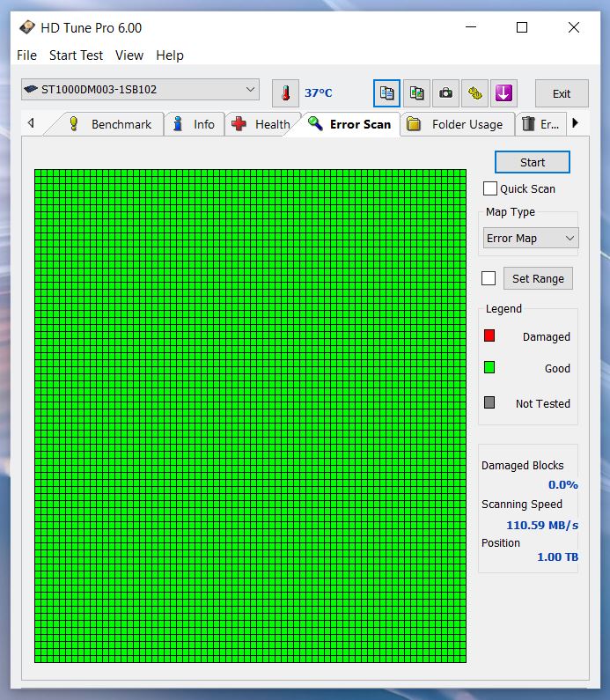
Task: Tick the checkbox beside Set Range
Action: (x=489, y=278)
